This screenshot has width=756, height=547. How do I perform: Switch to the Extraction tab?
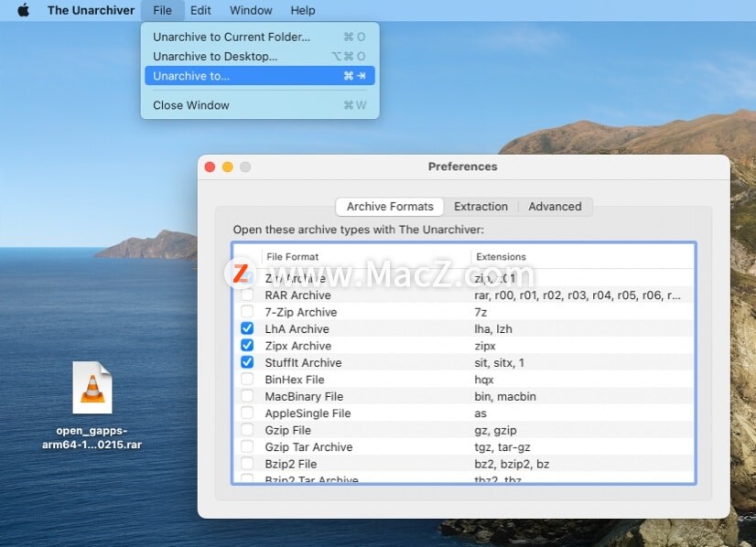click(481, 207)
